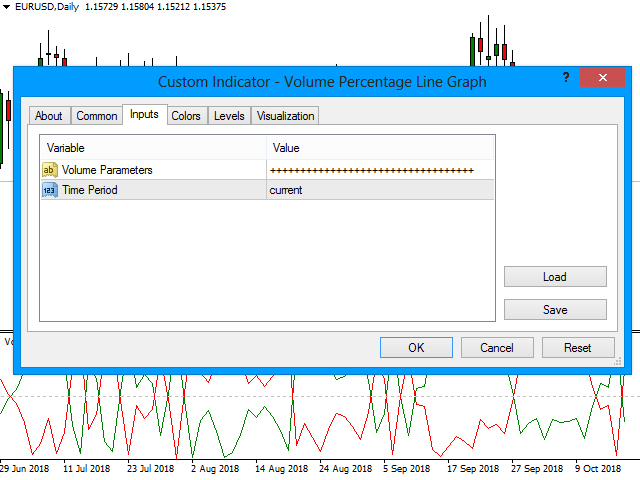Go to the Visualization tab
The width and height of the screenshot is (640, 480).
click(x=286, y=116)
